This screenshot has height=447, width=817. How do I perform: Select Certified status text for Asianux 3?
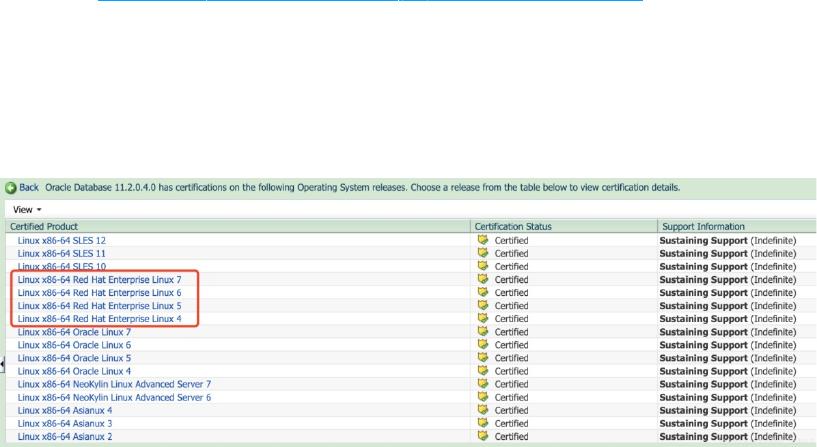pos(511,424)
